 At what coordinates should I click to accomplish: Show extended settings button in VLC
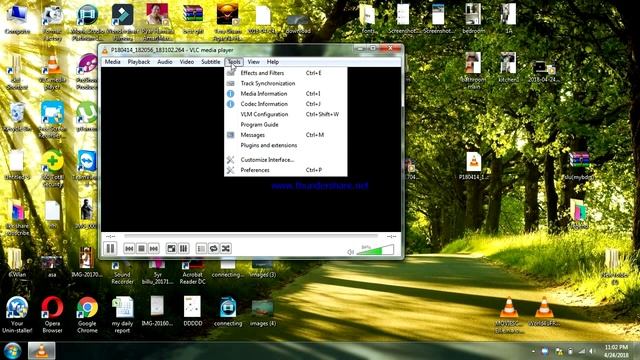[184, 249]
